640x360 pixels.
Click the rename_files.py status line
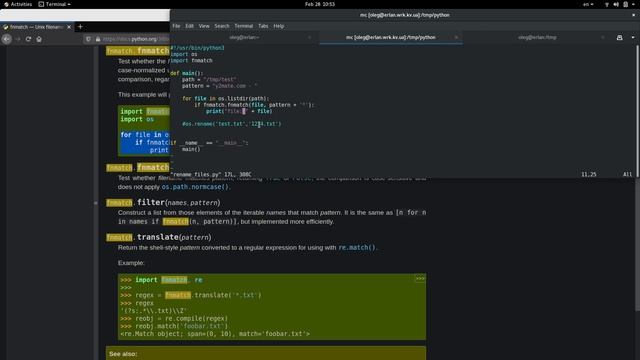pyautogui.click(x=211, y=174)
